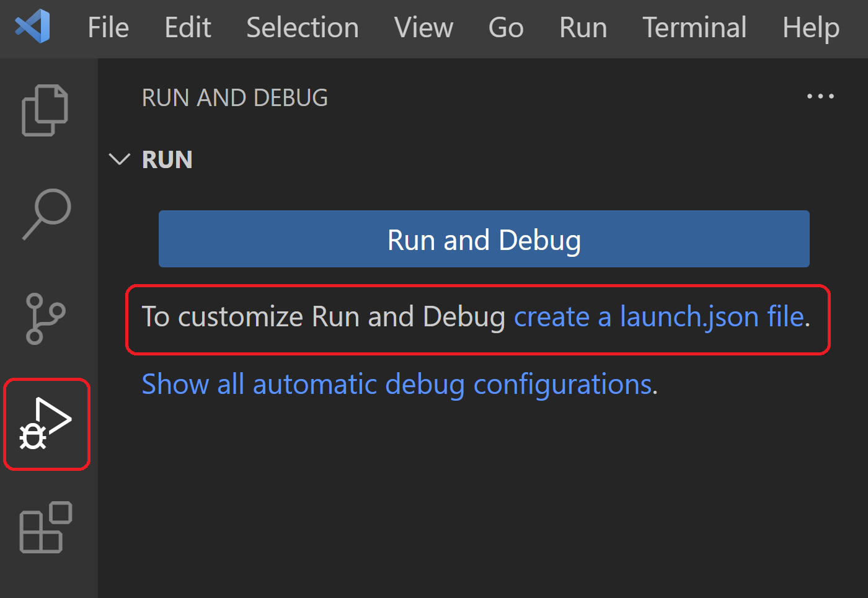Select the Search icon in the activity bar
The image size is (868, 598).
coord(46,215)
